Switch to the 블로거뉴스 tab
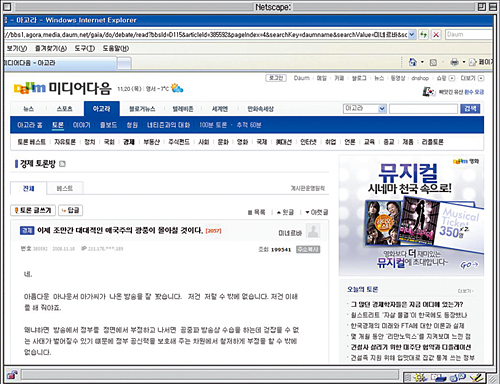 pos(142,109)
